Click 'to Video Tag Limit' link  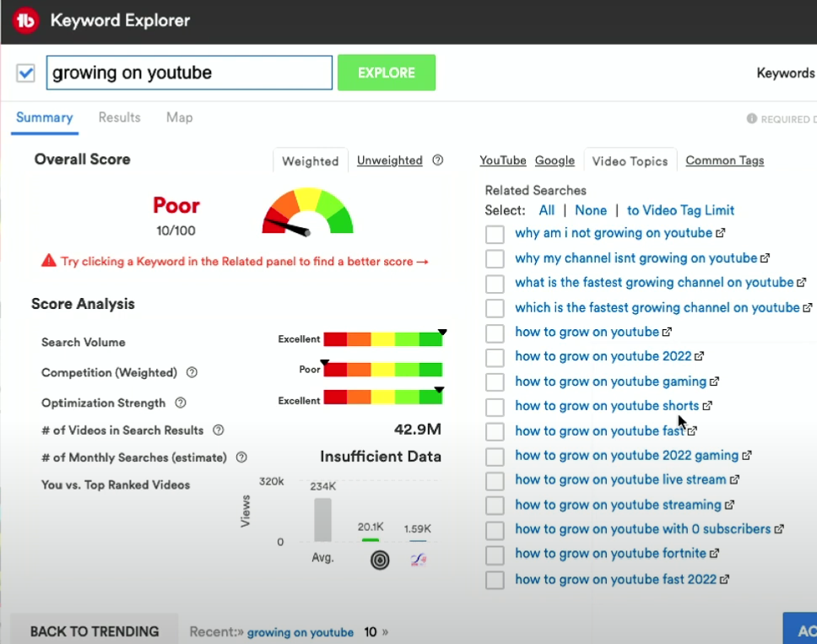[x=680, y=210]
